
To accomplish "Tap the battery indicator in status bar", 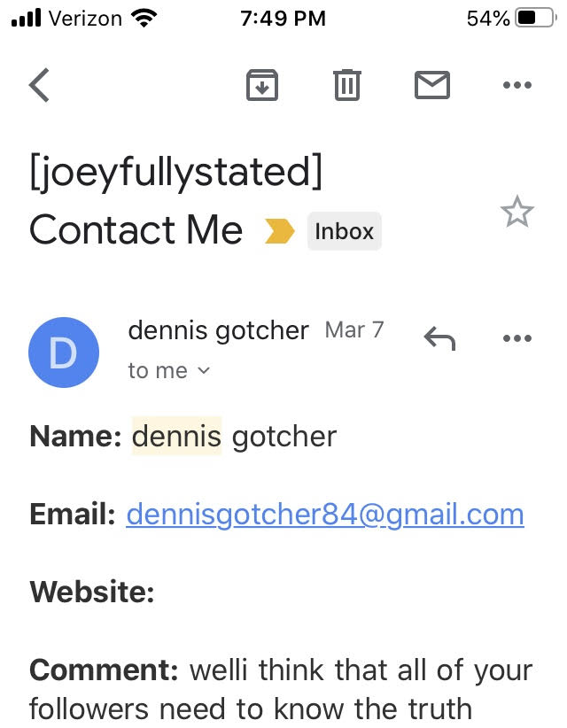I will [534, 18].
